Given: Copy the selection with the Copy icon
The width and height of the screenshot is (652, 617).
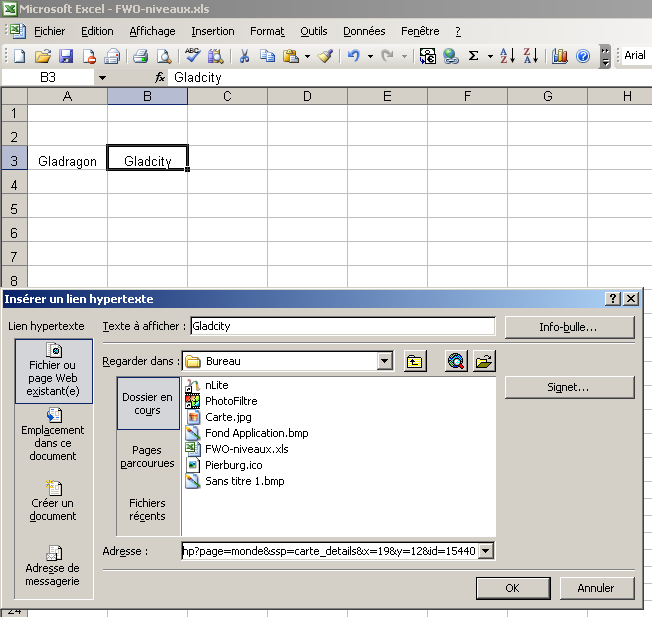Looking at the screenshot, I should coord(267,56).
